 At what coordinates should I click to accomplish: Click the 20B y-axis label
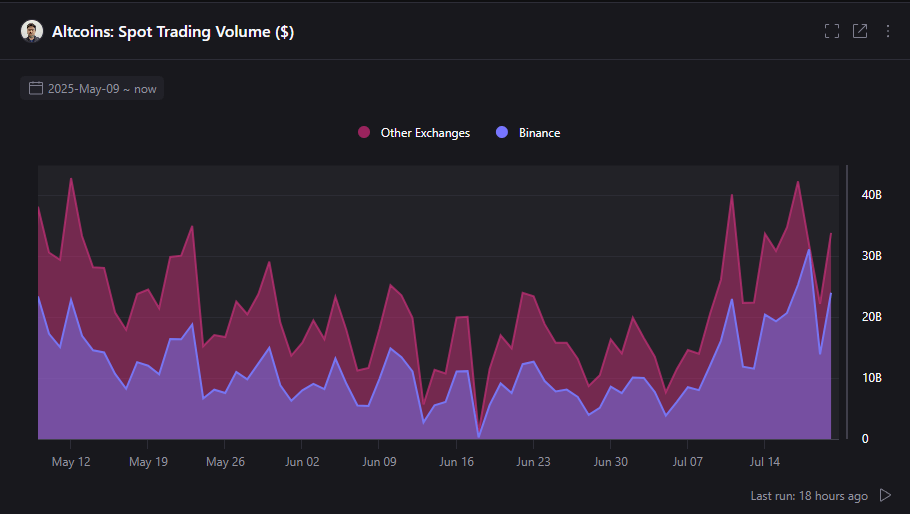tap(872, 317)
